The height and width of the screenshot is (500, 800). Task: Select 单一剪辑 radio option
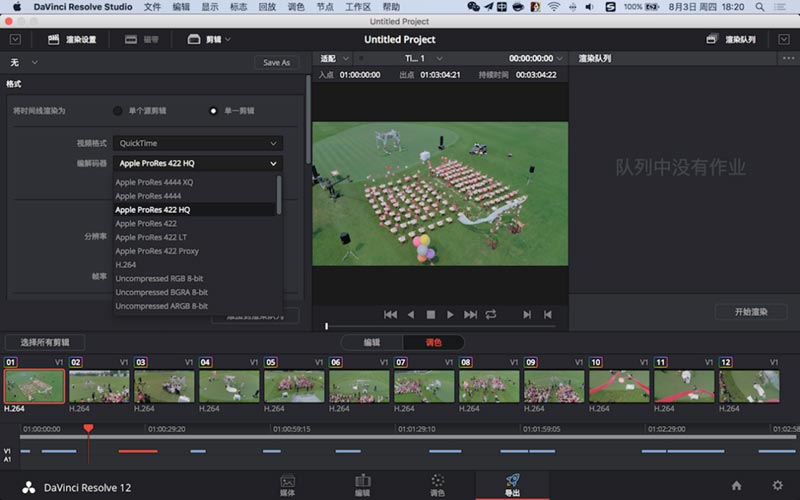click(x=213, y=110)
